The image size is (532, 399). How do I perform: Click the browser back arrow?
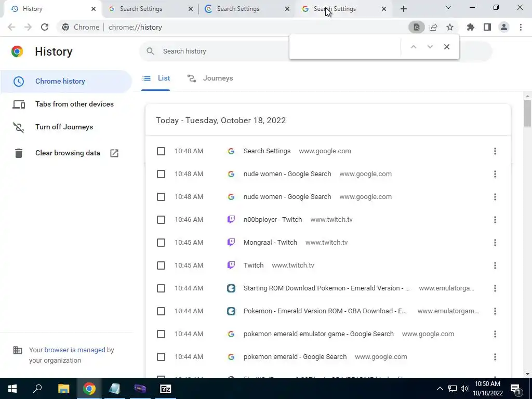point(11,27)
